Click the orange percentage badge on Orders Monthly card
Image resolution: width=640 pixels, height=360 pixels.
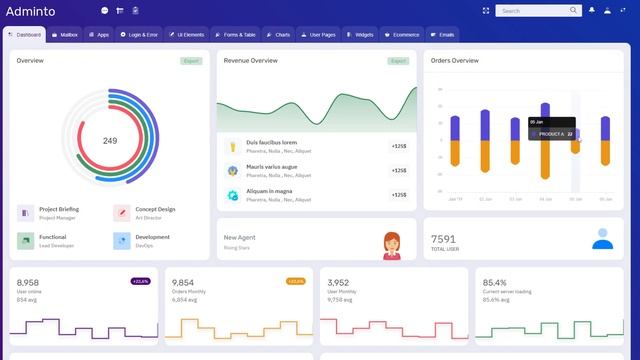click(296, 281)
